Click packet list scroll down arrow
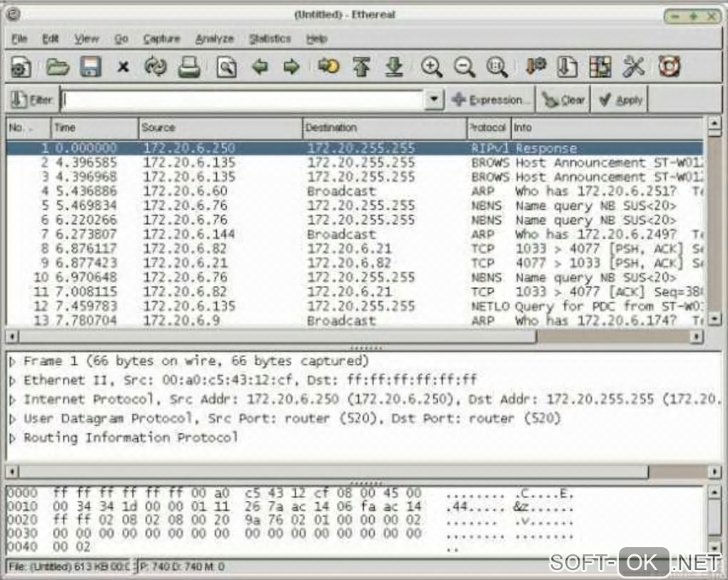 click(x=714, y=318)
